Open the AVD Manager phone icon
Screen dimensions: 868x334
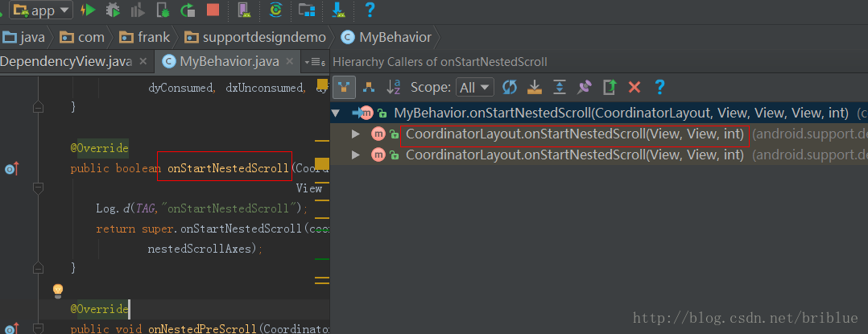(x=243, y=10)
